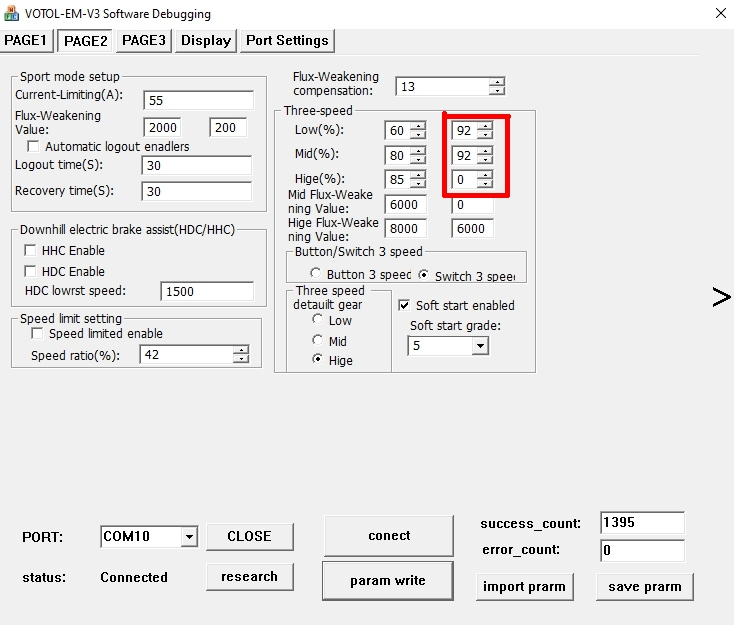Switch to the PAGE3 tab
Image resolution: width=734 pixels, height=625 pixels.
(x=144, y=40)
